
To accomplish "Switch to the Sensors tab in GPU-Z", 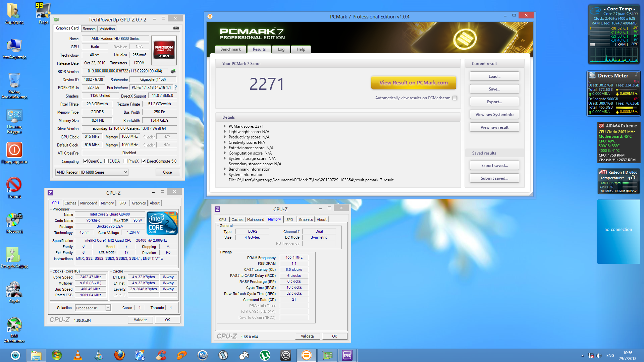I will click(89, 29).
